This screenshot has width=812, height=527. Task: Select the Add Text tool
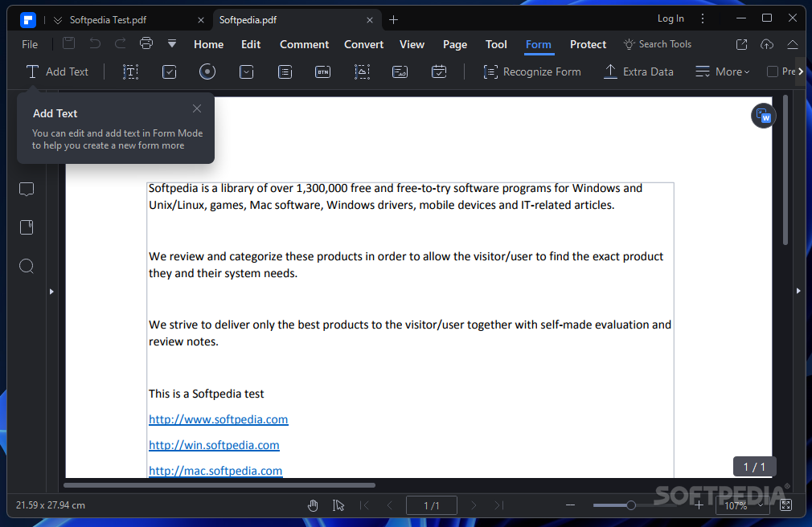click(x=57, y=72)
